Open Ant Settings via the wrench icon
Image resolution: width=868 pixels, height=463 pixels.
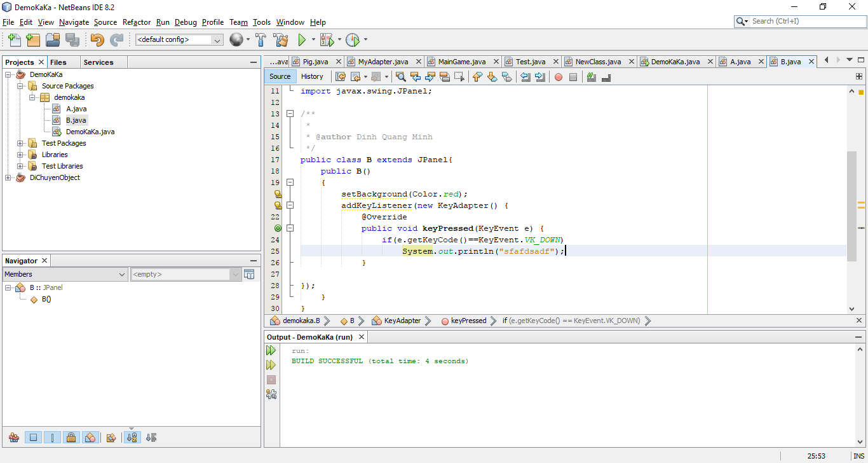[x=271, y=394]
